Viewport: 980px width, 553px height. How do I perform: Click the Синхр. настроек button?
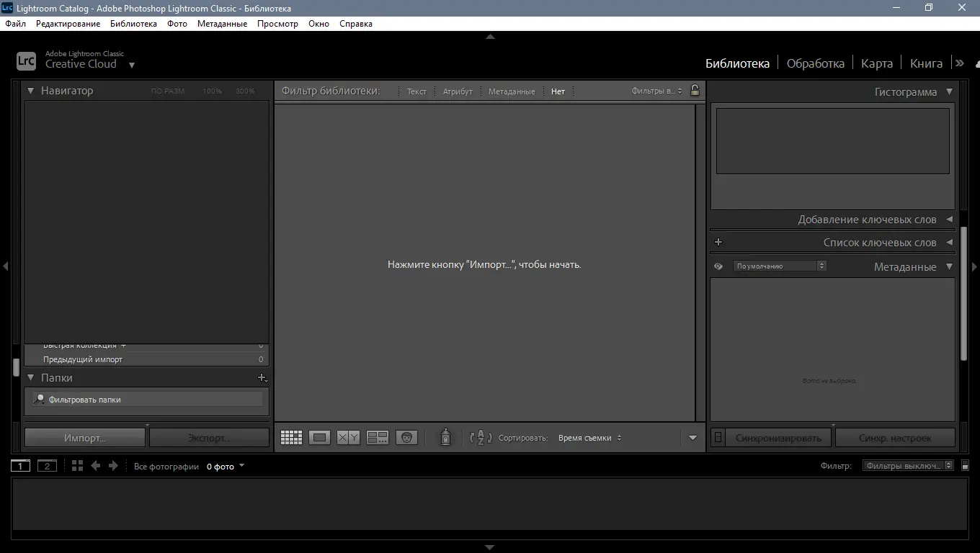pos(895,438)
